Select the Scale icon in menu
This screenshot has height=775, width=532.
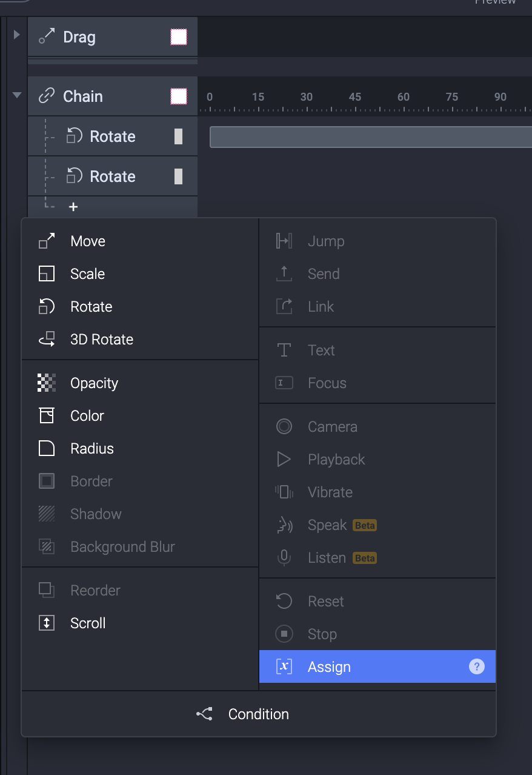pyautogui.click(x=47, y=274)
